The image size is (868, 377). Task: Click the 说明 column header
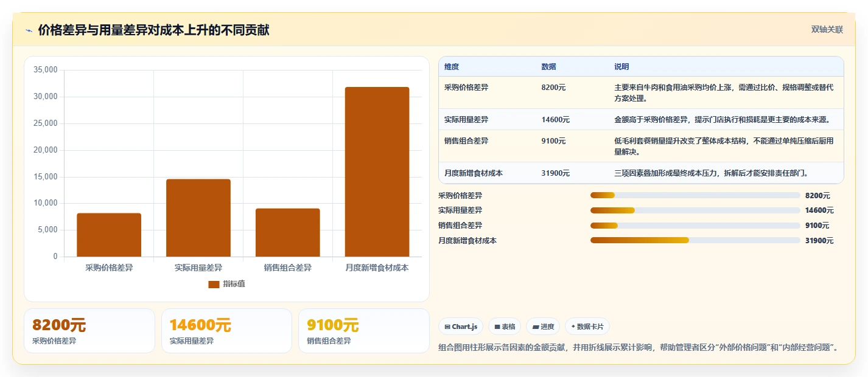point(621,67)
